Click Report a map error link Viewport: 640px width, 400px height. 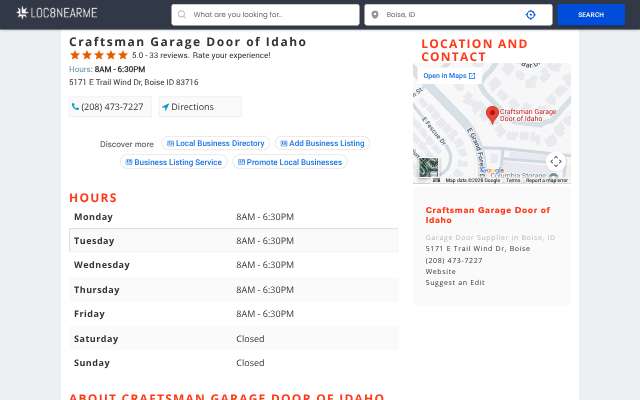tap(547, 180)
